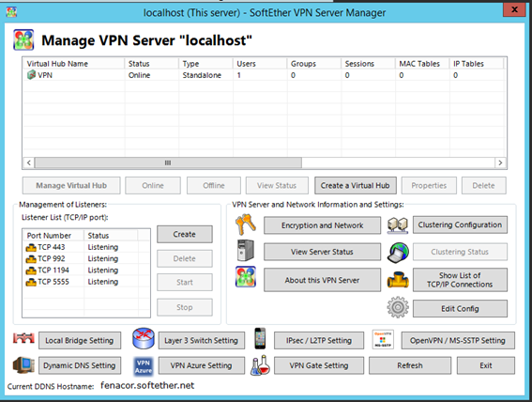Screen dimensions: 532x402
Task: Click the server tower icon beside View Server Status
Action: 245,250
